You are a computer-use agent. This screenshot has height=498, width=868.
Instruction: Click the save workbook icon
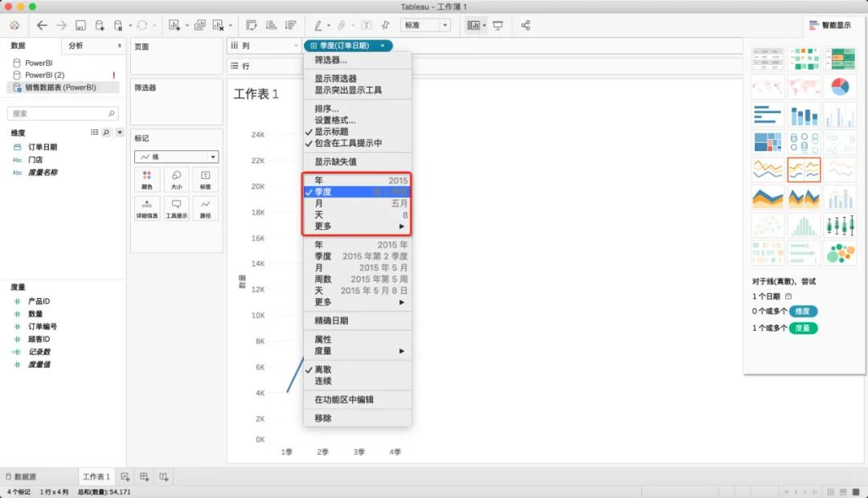tap(81, 25)
